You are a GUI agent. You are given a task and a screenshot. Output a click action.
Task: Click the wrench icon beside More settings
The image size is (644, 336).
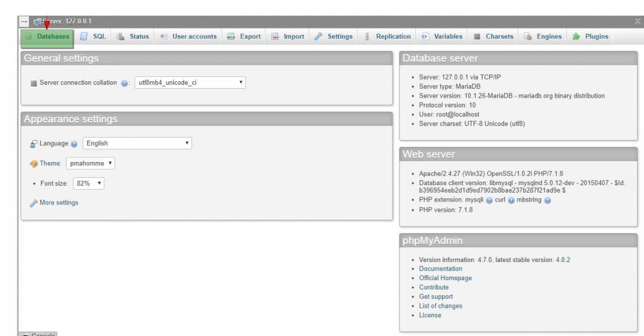pos(34,202)
